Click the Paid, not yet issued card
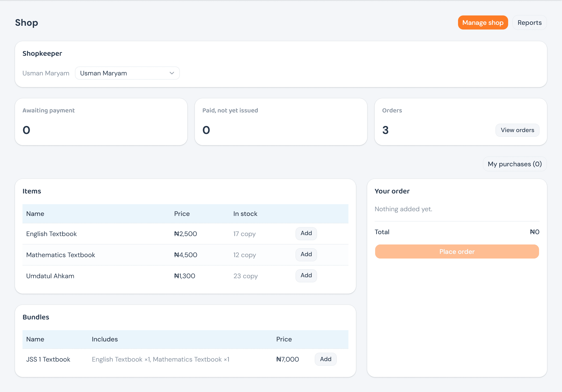Image resolution: width=562 pixels, height=392 pixels. (281, 122)
